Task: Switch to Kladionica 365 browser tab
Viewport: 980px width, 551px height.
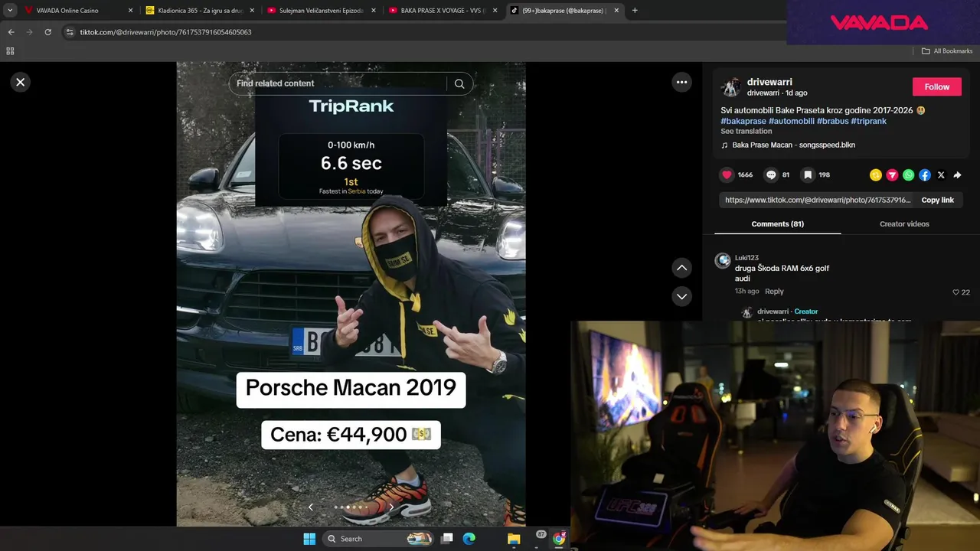Action: [199, 11]
